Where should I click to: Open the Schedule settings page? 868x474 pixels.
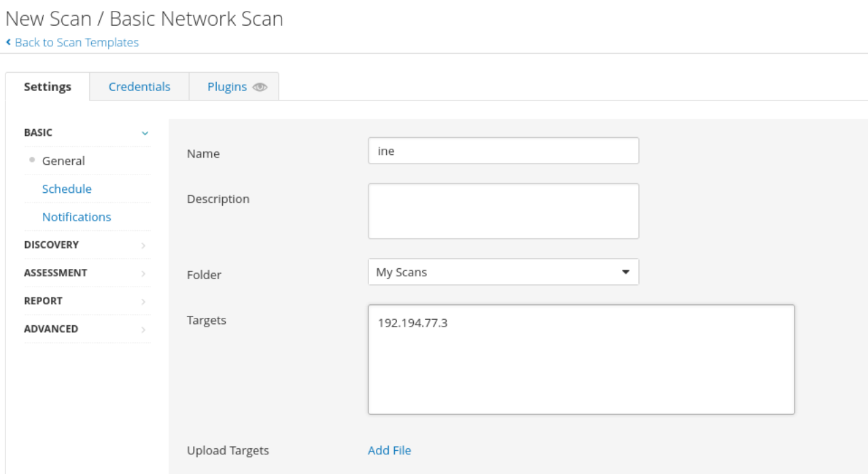[67, 189]
